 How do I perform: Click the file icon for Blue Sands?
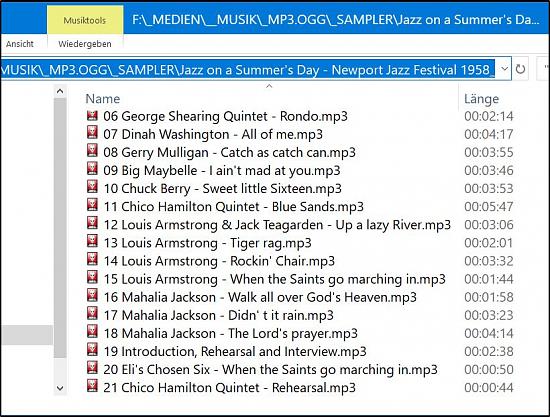(92, 206)
